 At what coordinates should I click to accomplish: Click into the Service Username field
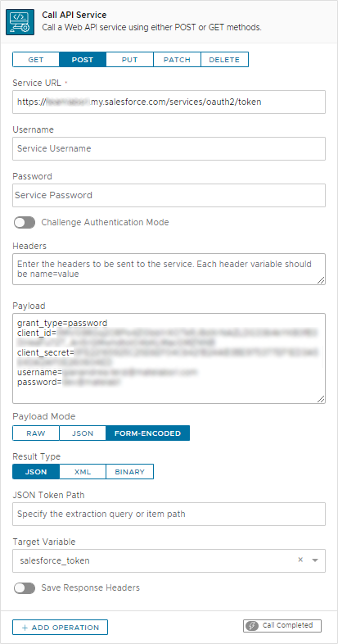tap(169, 148)
